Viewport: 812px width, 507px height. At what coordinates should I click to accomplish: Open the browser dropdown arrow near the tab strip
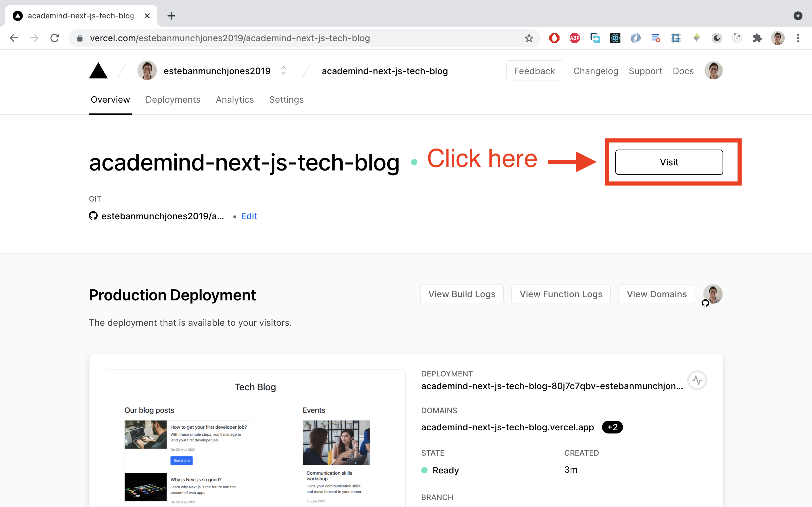click(798, 16)
